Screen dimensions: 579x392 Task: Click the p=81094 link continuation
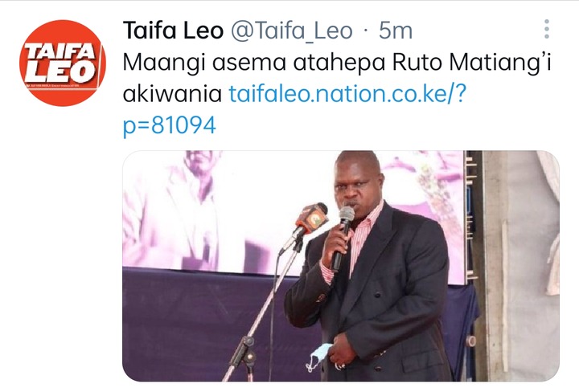click(169, 125)
